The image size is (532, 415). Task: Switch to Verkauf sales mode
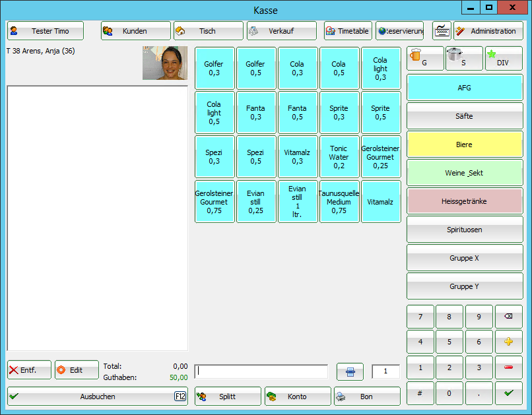[282, 31]
